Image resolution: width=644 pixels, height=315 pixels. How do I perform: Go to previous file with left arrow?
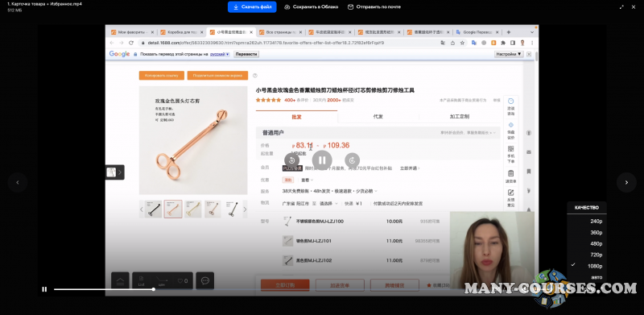[17, 183]
